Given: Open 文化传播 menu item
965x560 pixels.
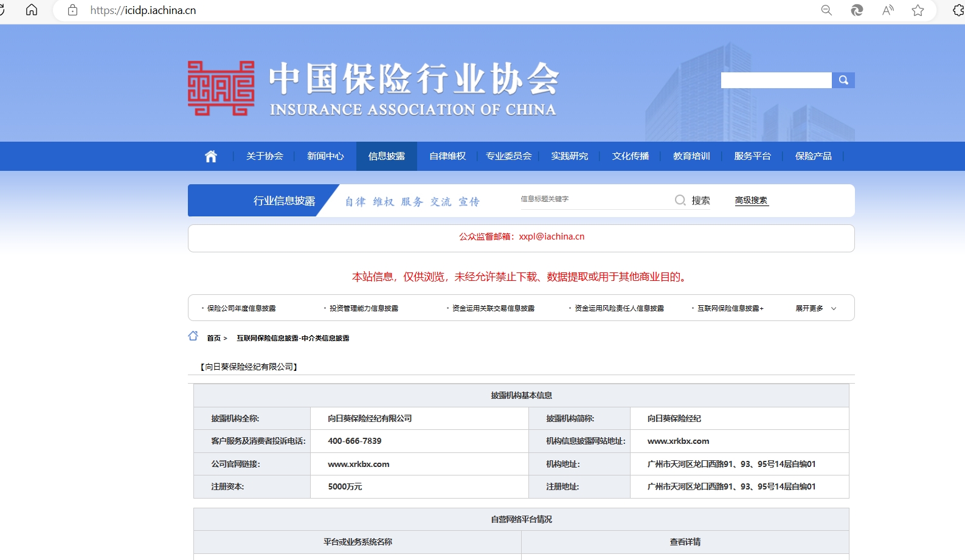Looking at the screenshot, I should (x=631, y=156).
